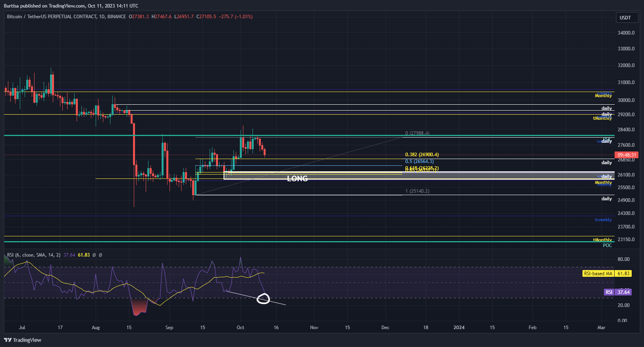Click the Aug date on the time axis
The image size is (644, 347).
pyautogui.click(x=96, y=328)
